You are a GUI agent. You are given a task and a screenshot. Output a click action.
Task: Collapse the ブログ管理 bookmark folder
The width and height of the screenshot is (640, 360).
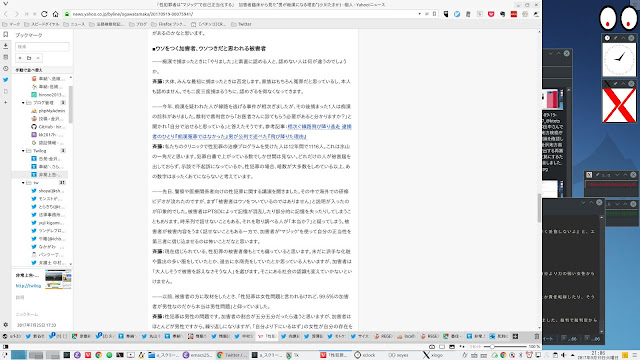coord(23,103)
